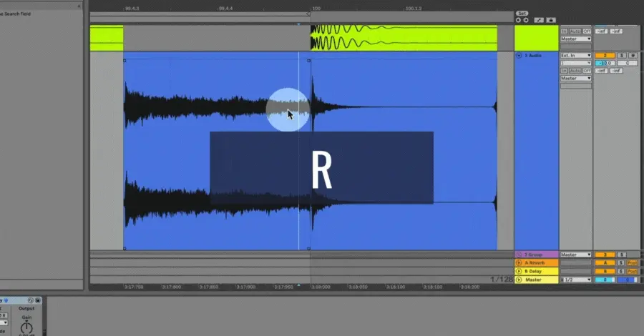Solo the 3 Group track
Screen dimensions: 644x336
point(622,255)
